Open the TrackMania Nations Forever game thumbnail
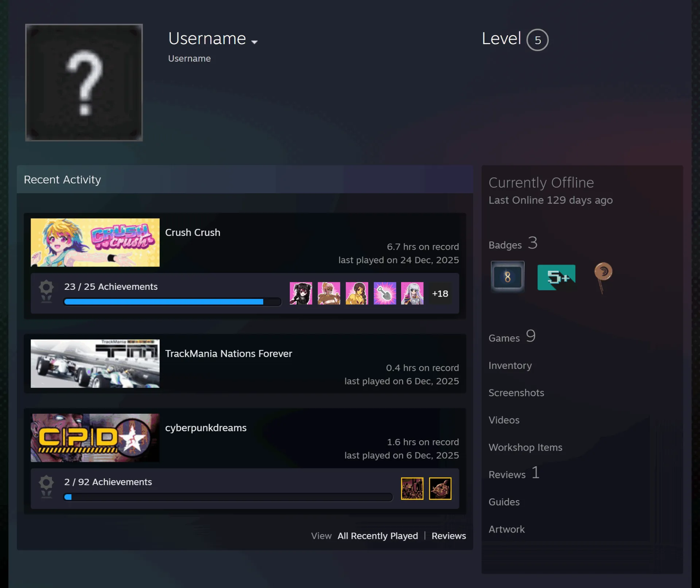 click(95, 363)
